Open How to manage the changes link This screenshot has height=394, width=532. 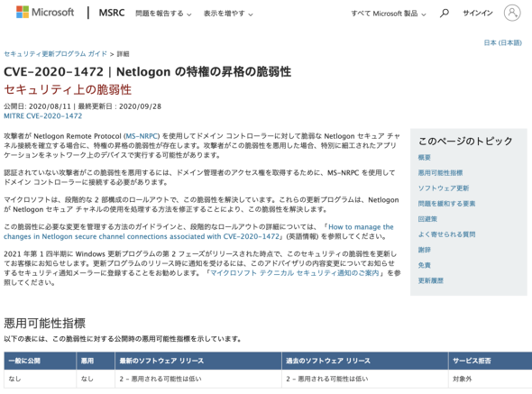(x=198, y=232)
